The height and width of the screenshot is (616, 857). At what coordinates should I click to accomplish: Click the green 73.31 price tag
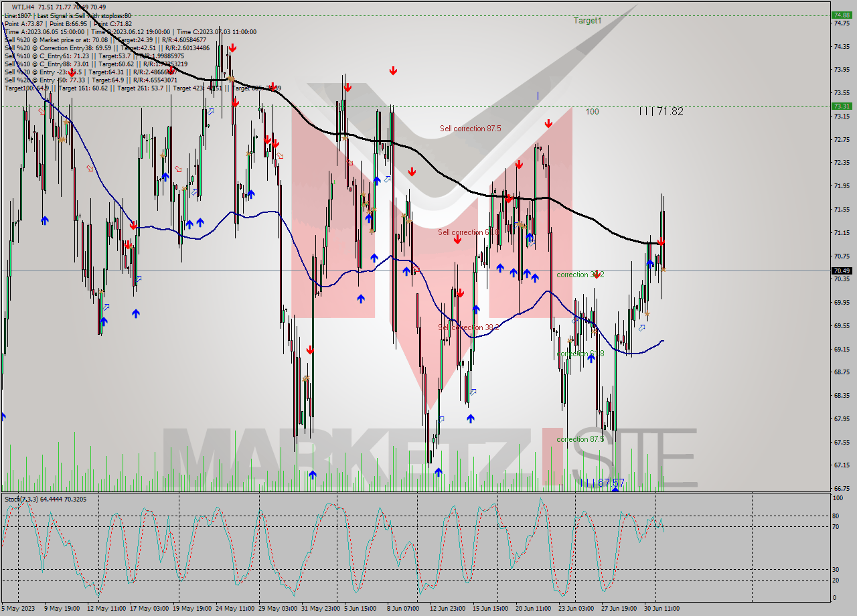point(841,106)
